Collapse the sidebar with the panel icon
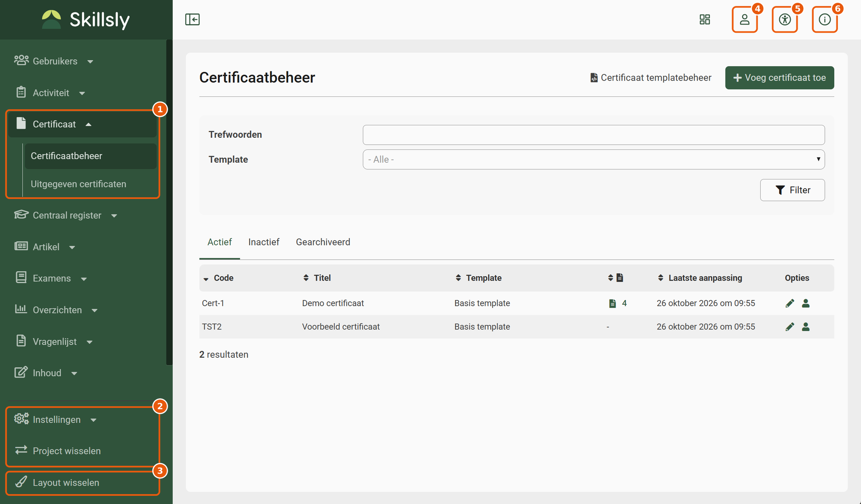The image size is (861, 504). (x=192, y=19)
